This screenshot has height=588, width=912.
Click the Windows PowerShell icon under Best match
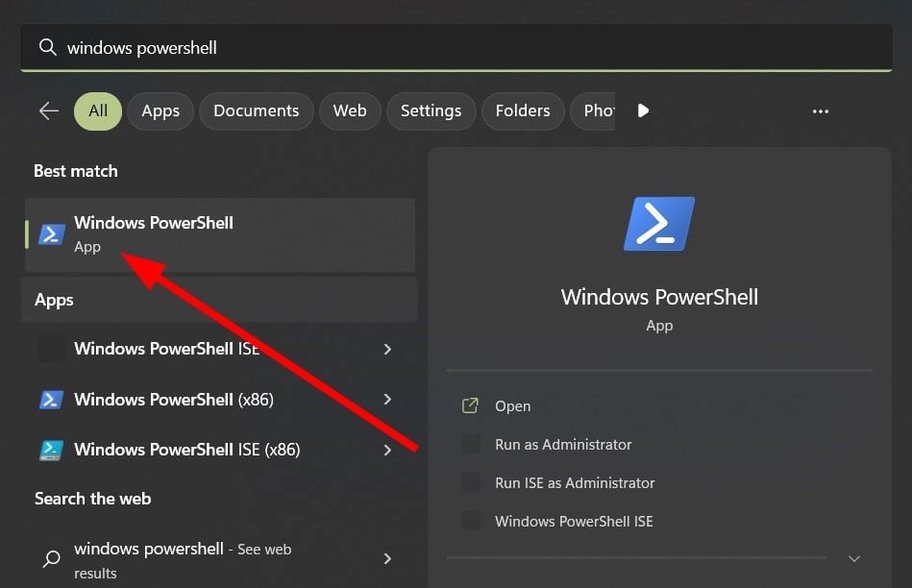pyautogui.click(x=51, y=233)
